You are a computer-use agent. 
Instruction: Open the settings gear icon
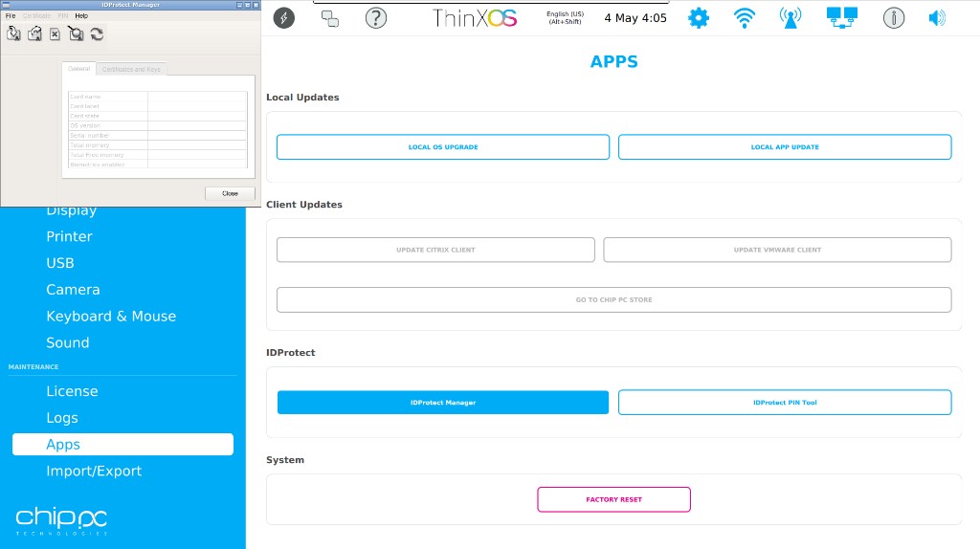[698, 18]
